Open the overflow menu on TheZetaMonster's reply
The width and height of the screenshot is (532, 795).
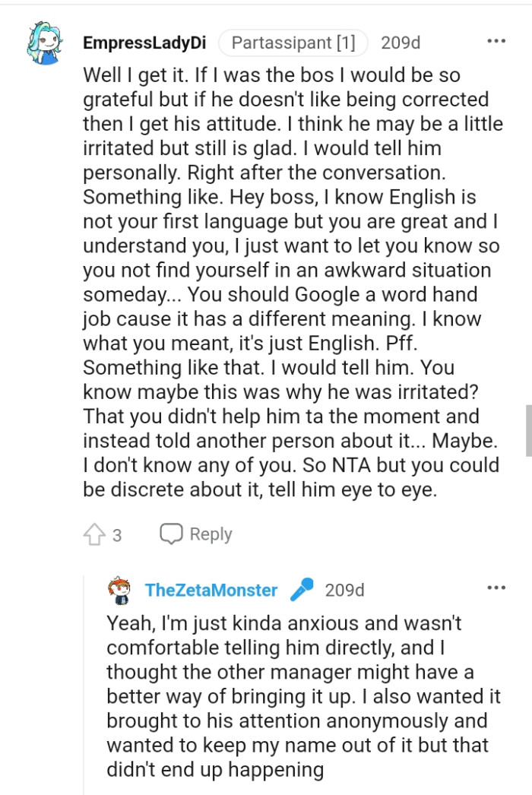tap(497, 587)
